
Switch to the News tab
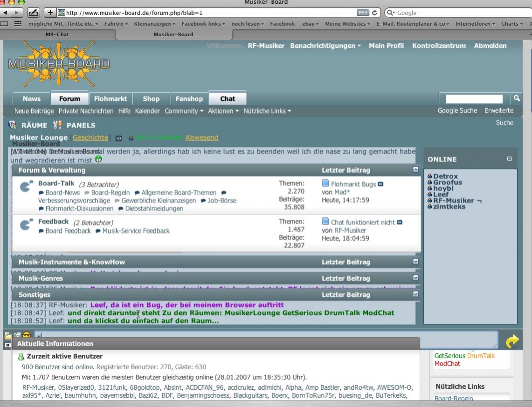coord(32,99)
